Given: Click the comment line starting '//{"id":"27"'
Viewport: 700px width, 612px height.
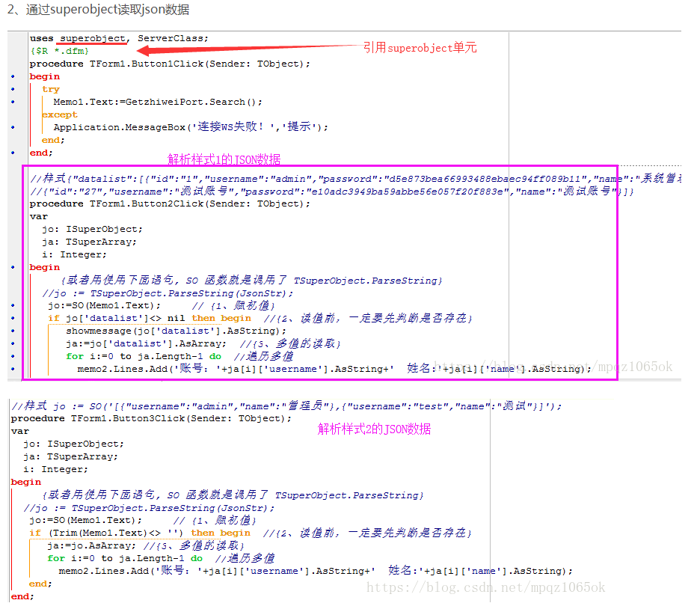Looking at the screenshot, I should tap(332, 192).
